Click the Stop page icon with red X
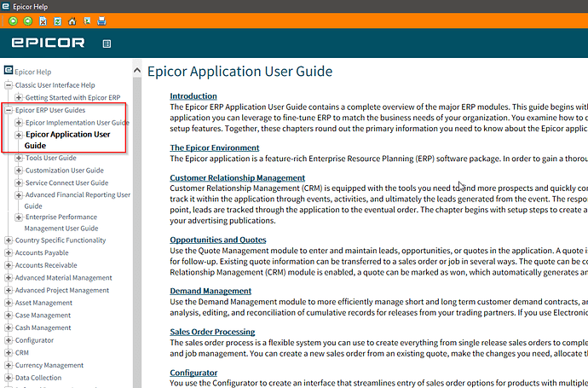 click(43, 21)
